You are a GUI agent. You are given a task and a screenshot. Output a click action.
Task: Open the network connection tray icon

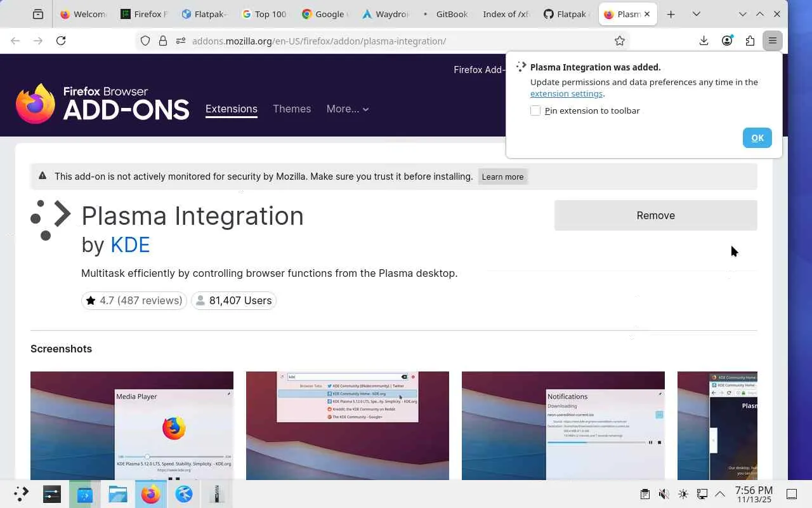(702, 494)
